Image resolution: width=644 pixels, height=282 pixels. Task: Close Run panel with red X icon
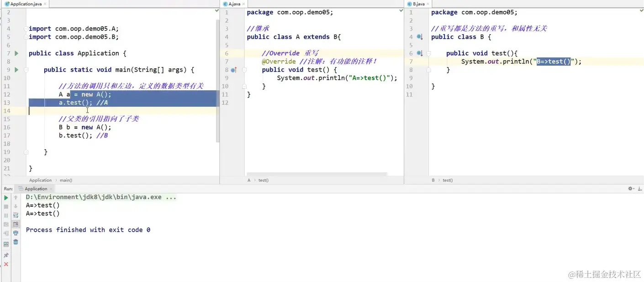coord(6,264)
